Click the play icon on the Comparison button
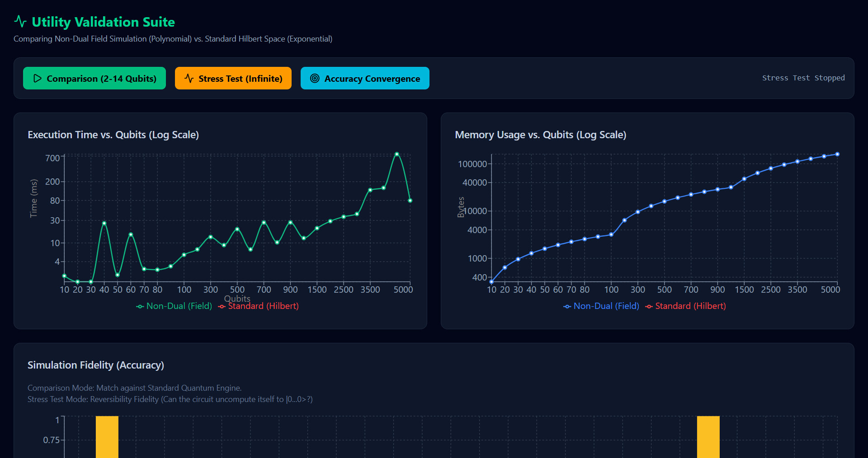This screenshot has width=868, height=458. coord(37,78)
